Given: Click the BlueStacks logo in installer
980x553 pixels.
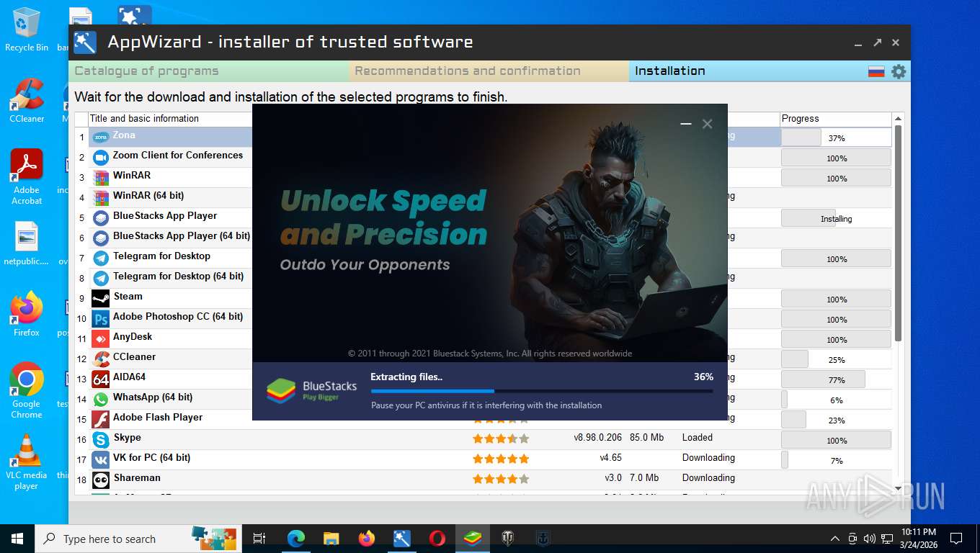Looking at the screenshot, I should click(x=281, y=390).
